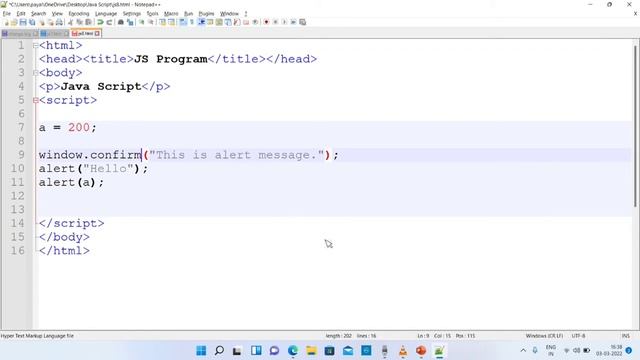Toggle show all characters icon
640x360 pixels.
click(x=192, y=22)
